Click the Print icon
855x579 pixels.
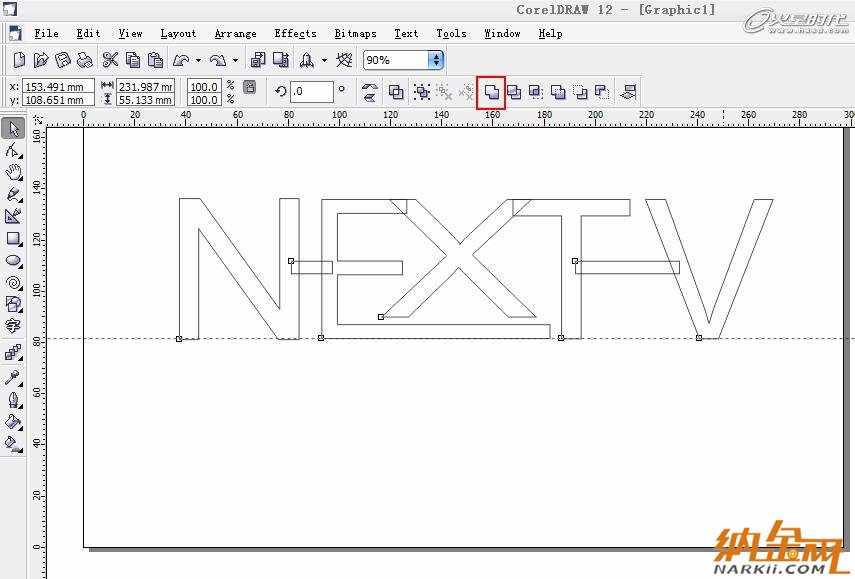coord(85,59)
